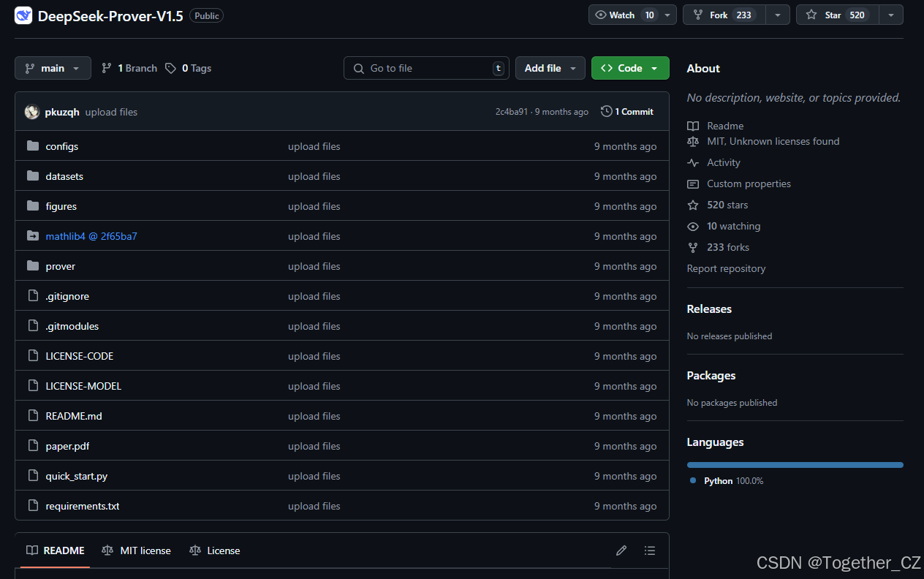924x579 pixels.
Task: Expand the green Code dropdown
Action: point(630,68)
